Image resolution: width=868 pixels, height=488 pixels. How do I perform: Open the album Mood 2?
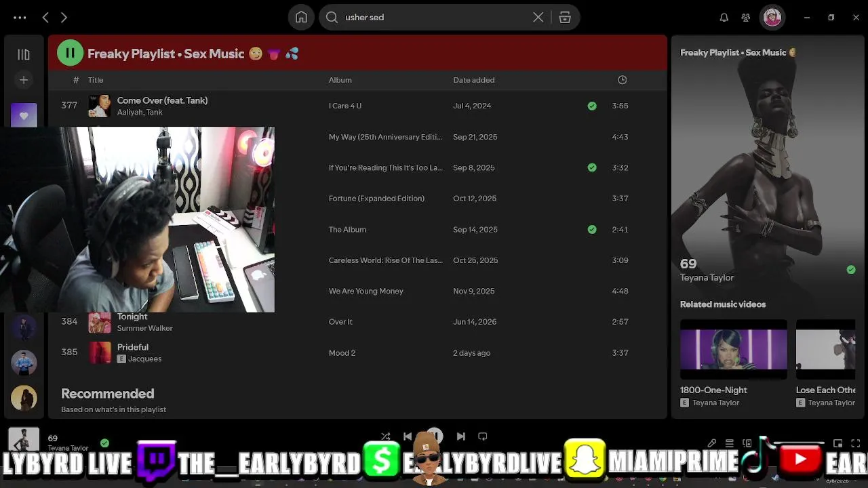coord(342,353)
